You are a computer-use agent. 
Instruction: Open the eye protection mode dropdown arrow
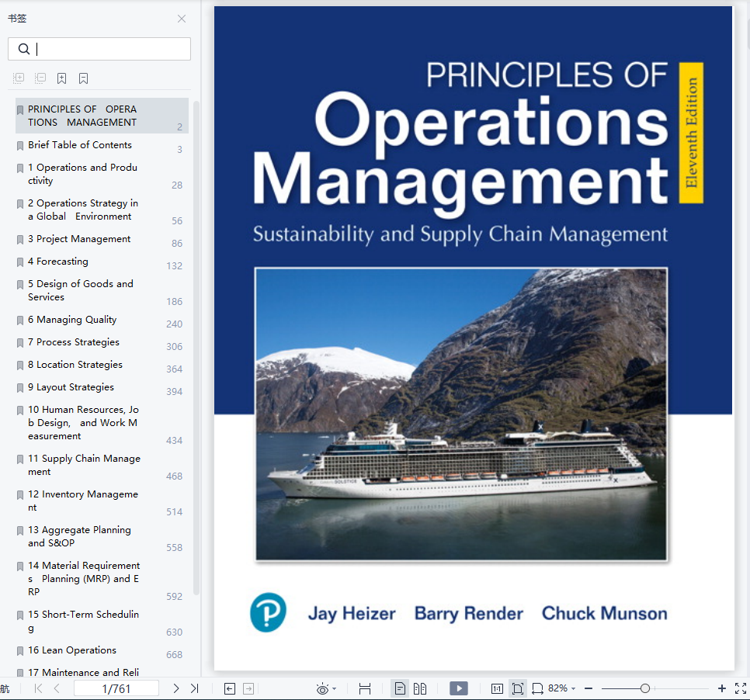click(335, 688)
